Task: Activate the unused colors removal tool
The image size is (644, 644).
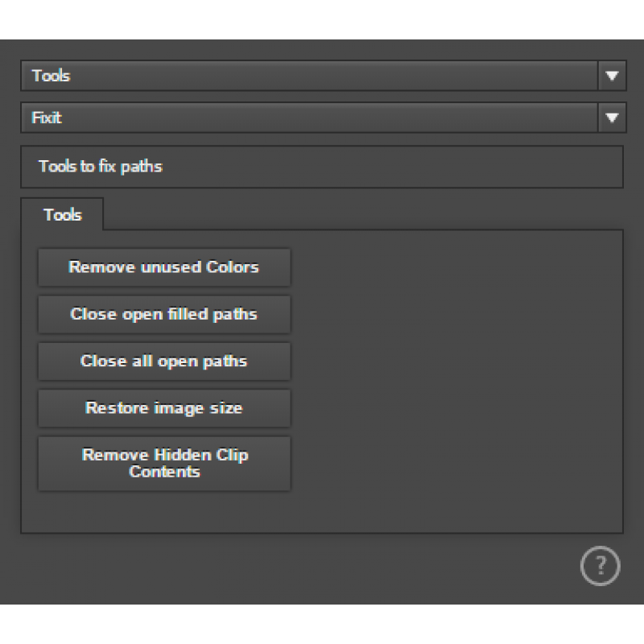Action: click(163, 267)
